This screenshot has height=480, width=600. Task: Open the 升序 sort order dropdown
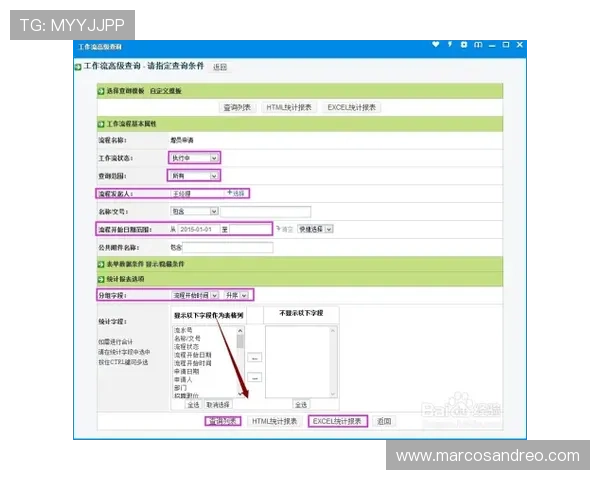click(x=236, y=295)
